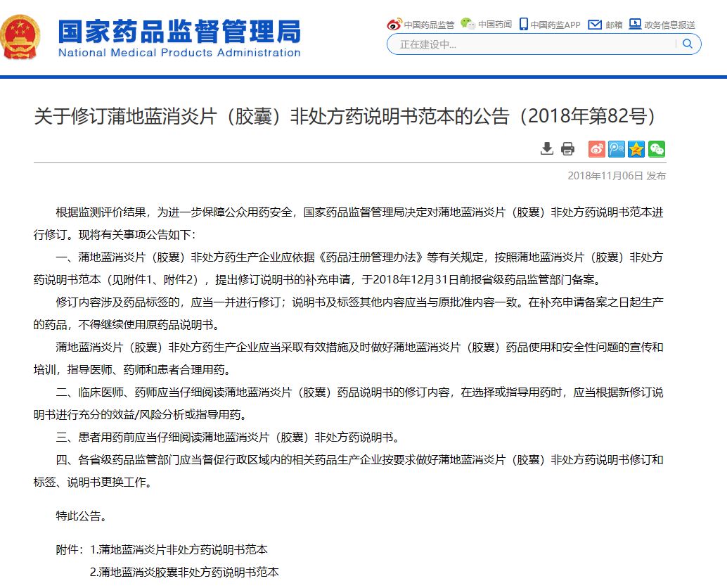Image resolution: width=727 pixels, height=588 pixels.
Task: Click the search magnifier icon
Action: pos(688,44)
